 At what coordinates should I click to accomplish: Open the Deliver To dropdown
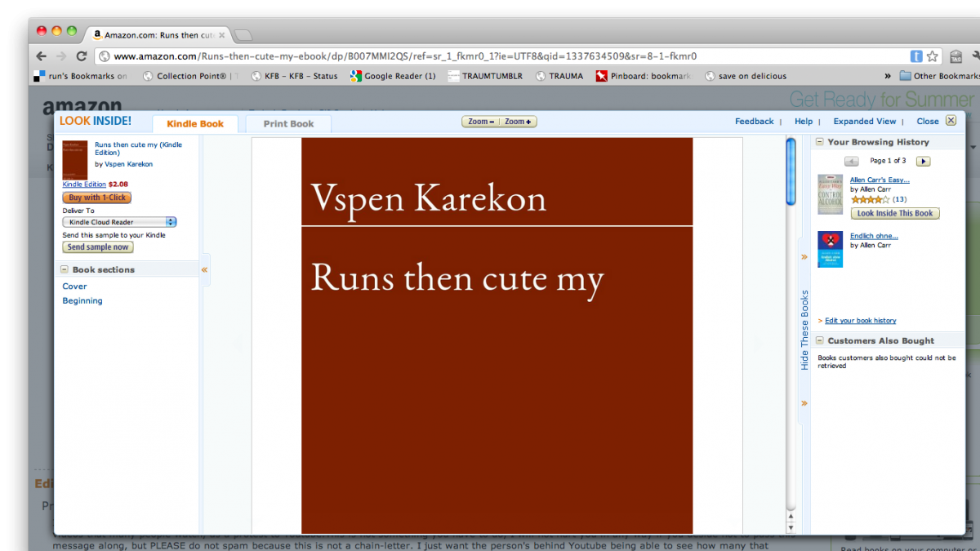pyautogui.click(x=119, y=222)
